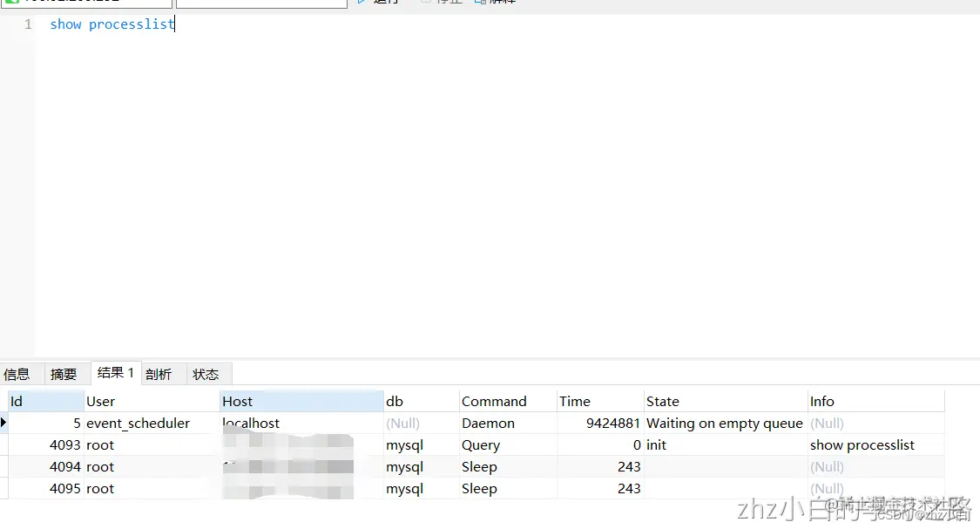
Task: Click the Command column header
Action: pyautogui.click(x=508, y=401)
